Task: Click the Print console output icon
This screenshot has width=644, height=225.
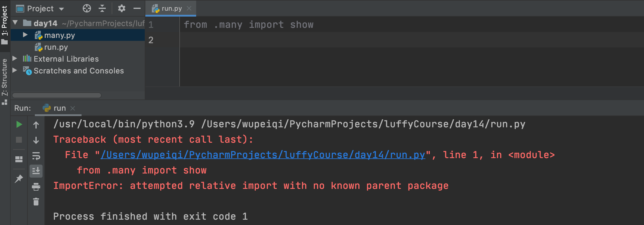Action: 36,187
